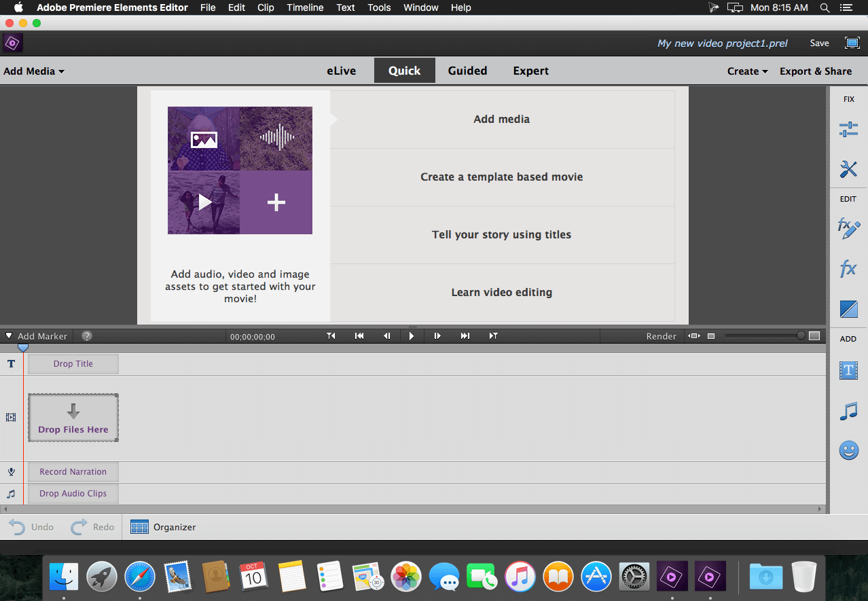Open the Clip menu
868x601 pixels.
pos(266,7)
